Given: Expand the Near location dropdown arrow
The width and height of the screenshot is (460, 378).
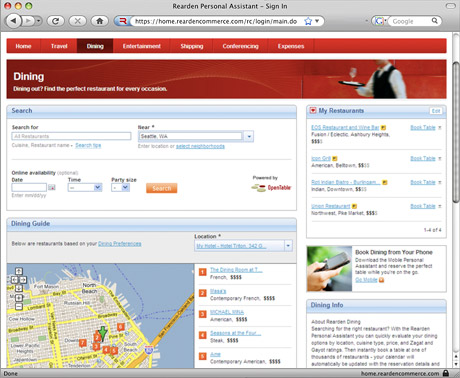Looking at the screenshot, I should [249, 136].
